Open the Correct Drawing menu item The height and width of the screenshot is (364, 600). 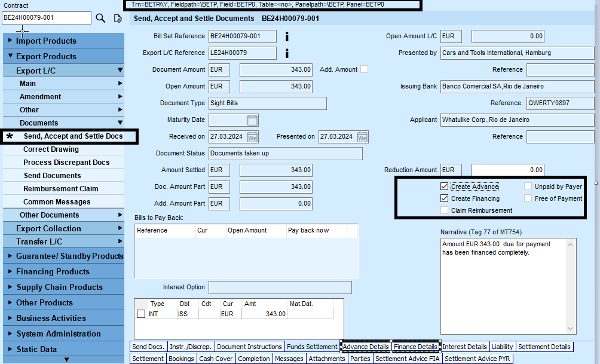[63, 149]
